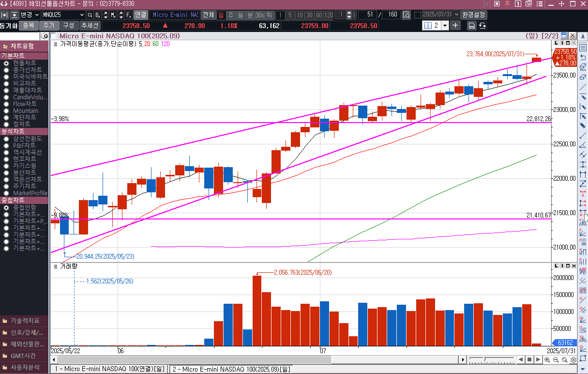Switch to the Micro E-mini NASDAQ 100(연결) tab

(x=109, y=369)
